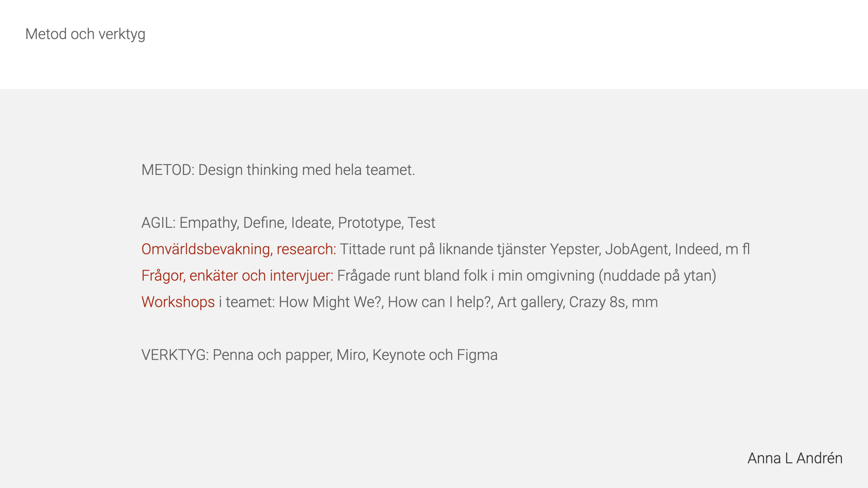Click the VERKTYG: Penna och papper line
This screenshot has width=868, height=488.
click(320, 355)
